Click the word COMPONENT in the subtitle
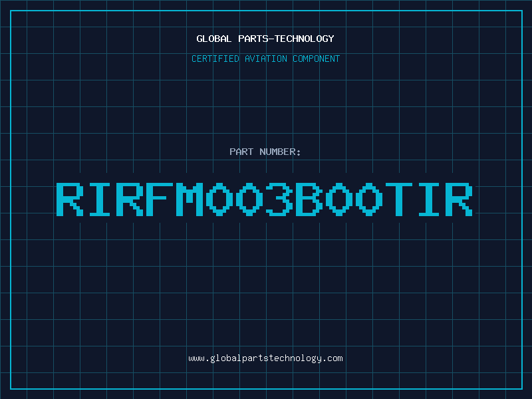The width and height of the screenshot is (532, 399). (317, 59)
